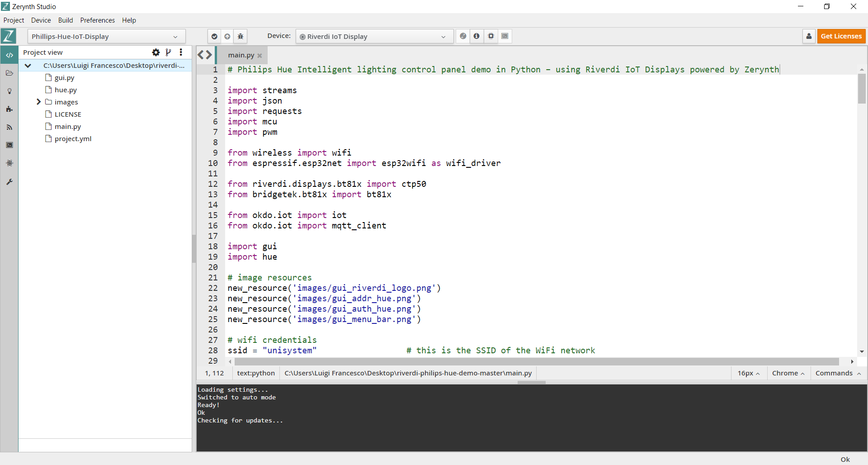Click the debug bug icon
The image size is (868, 465).
point(241,36)
